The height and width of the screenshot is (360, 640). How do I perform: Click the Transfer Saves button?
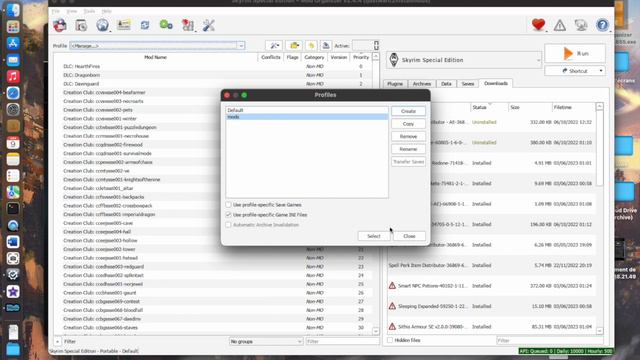click(408, 162)
